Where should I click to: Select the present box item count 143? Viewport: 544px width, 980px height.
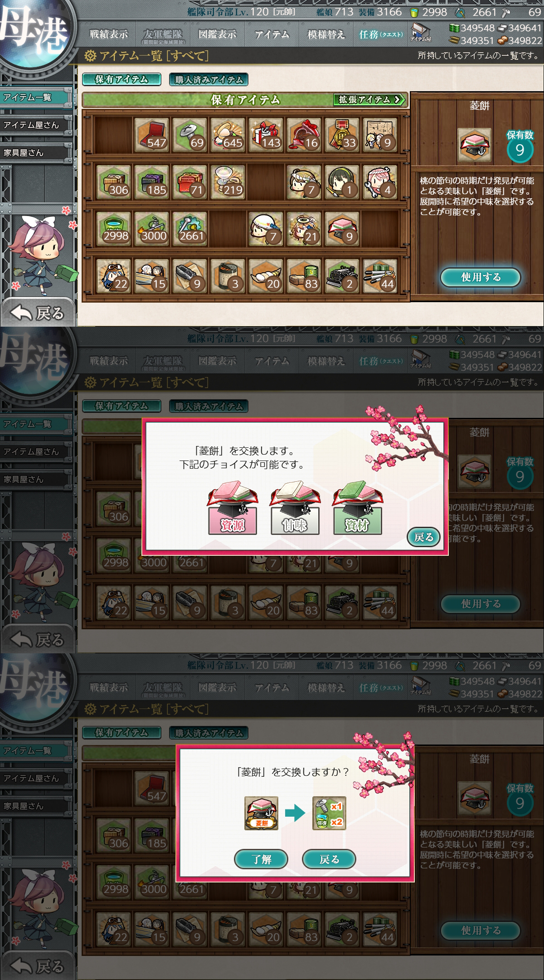[266, 135]
